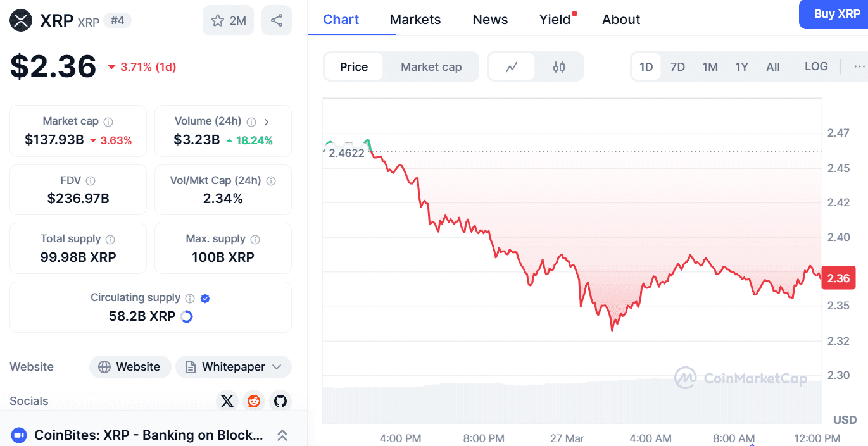Switch chart to candlestick view

tap(559, 66)
